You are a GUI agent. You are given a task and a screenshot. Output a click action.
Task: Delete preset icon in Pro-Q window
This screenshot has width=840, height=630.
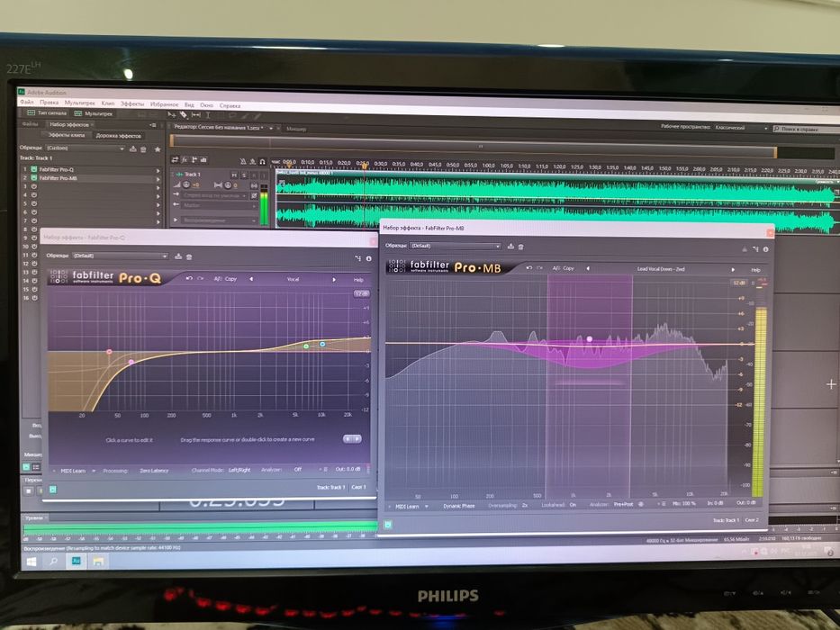click(x=188, y=256)
